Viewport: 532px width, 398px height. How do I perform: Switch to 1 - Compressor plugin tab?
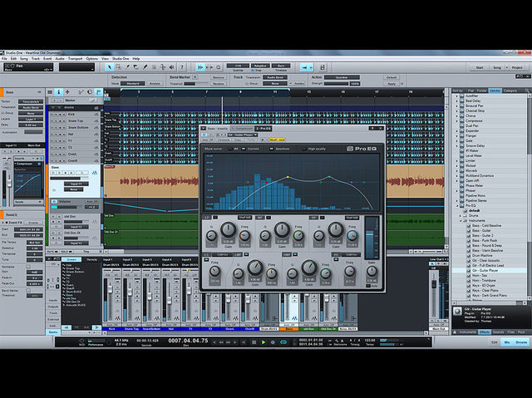(x=242, y=128)
